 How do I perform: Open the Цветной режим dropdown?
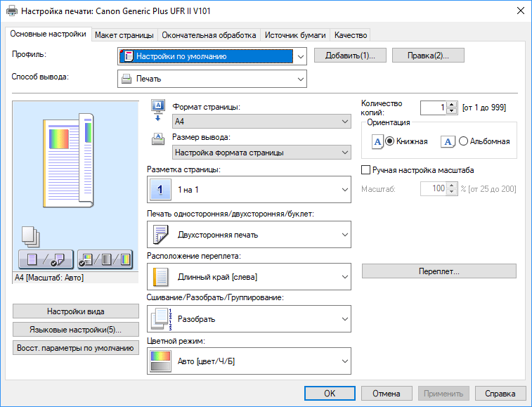pyautogui.click(x=249, y=361)
